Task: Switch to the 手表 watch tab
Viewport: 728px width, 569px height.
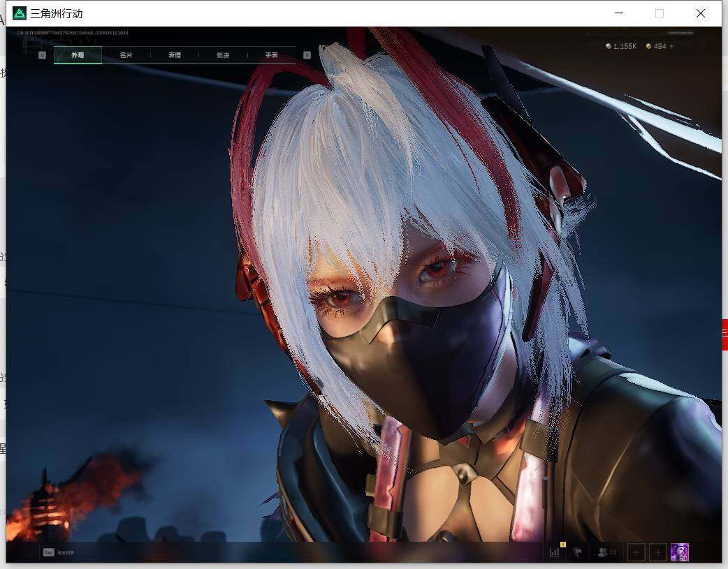Action: point(271,54)
